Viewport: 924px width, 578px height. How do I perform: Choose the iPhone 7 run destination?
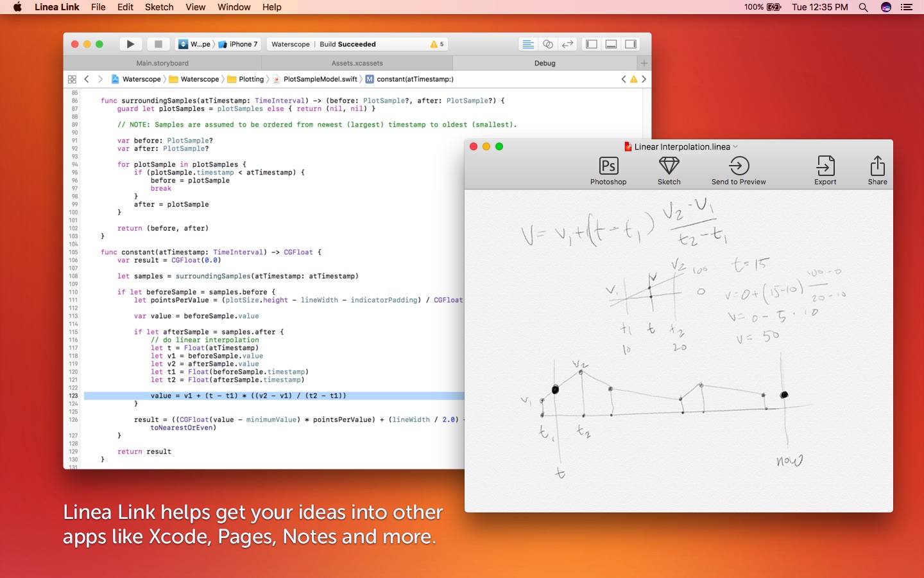click(238, 44)
